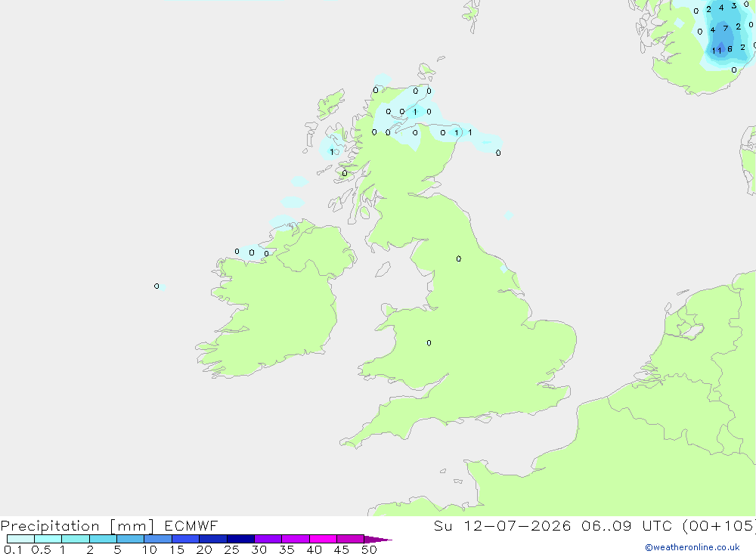
Task: Click the '3' precipitation value over Norway
Action: click(734, 6)
